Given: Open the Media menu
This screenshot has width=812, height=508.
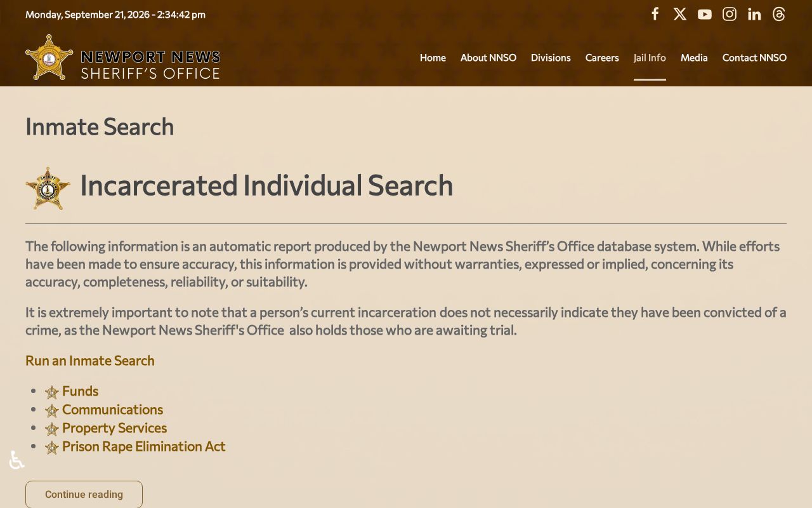Looking at the screenshot, I should click(x=694, y=58).
